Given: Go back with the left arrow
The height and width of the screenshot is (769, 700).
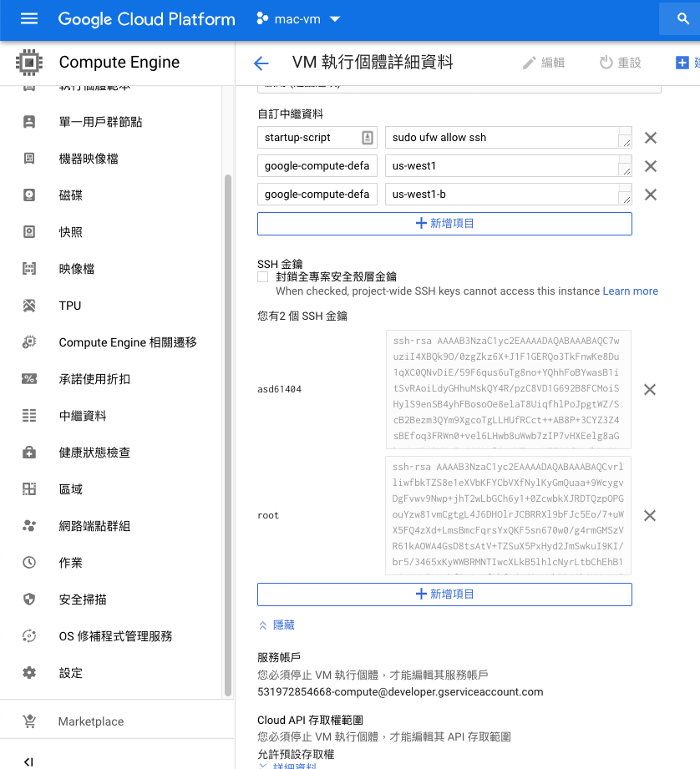Looking at the screenshot, I should click(x=261, y=63).
